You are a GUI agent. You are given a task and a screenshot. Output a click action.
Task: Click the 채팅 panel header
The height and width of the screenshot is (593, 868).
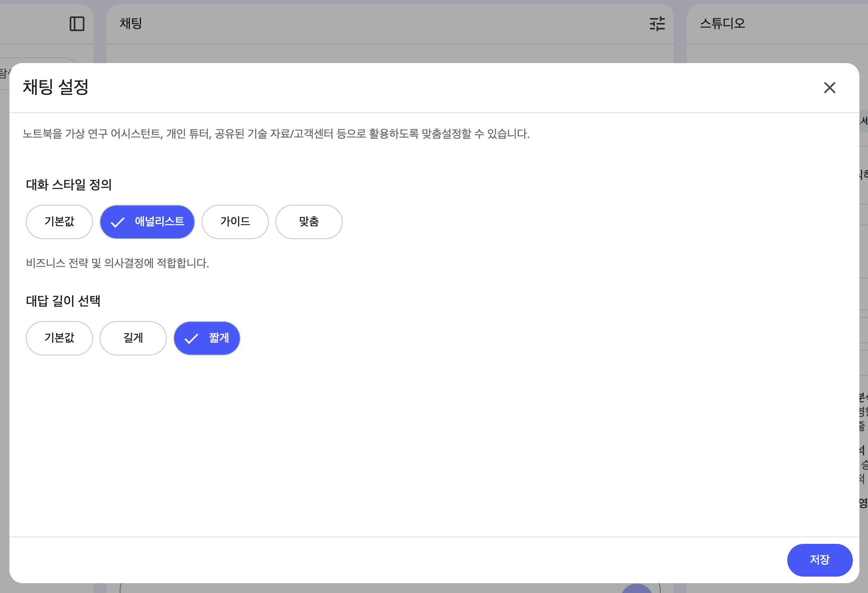(x=131, y=23)
